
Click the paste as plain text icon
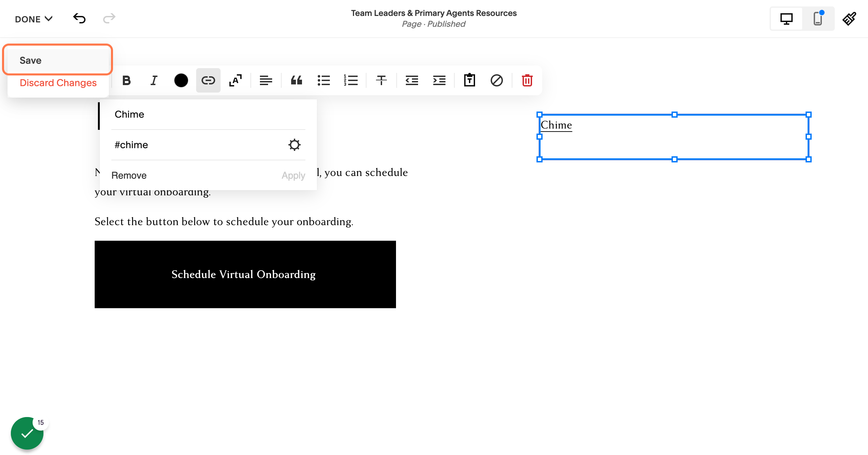470,80
